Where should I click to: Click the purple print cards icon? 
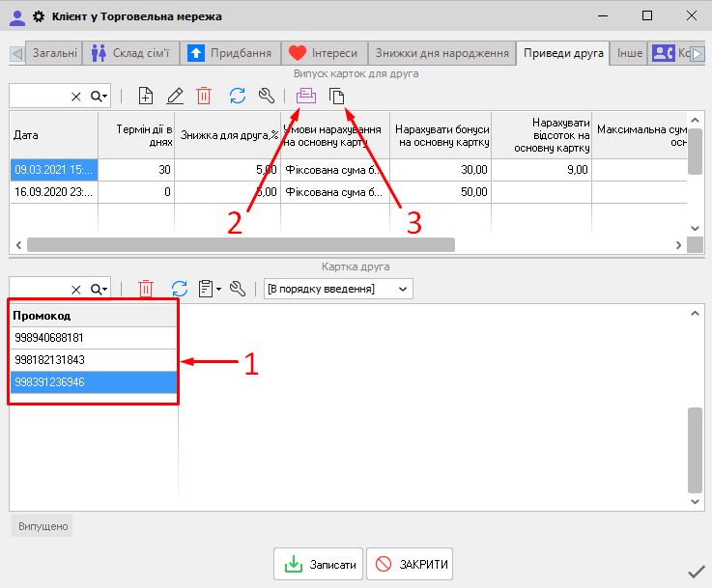tap(306, 96)
